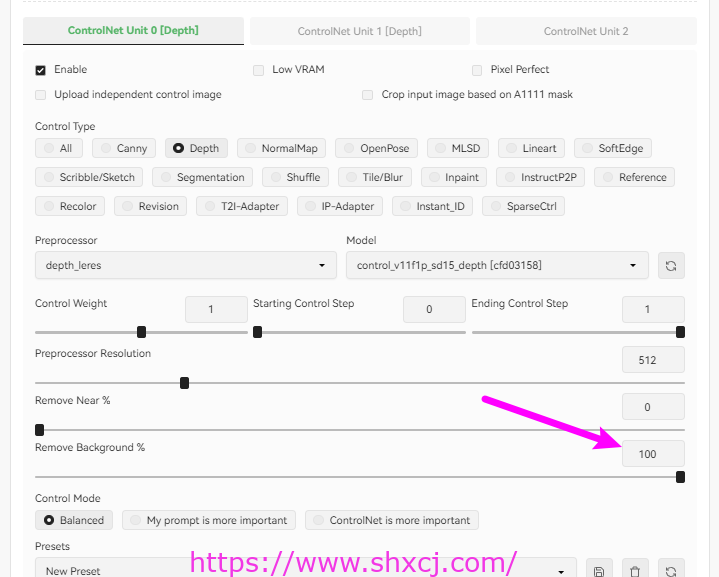Select the Reference control type
This screenshot has height=577, width=719.
click(634, 177)
